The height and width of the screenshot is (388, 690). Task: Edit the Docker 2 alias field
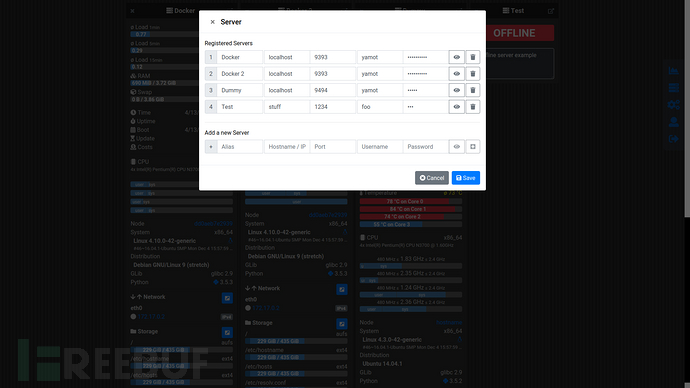[239, 73]
